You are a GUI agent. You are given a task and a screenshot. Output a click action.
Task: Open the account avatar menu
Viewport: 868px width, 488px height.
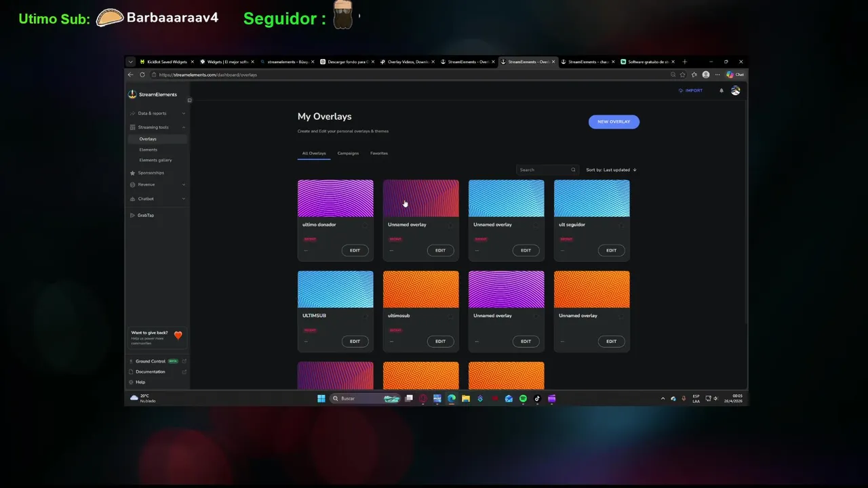tap(735, 90)
